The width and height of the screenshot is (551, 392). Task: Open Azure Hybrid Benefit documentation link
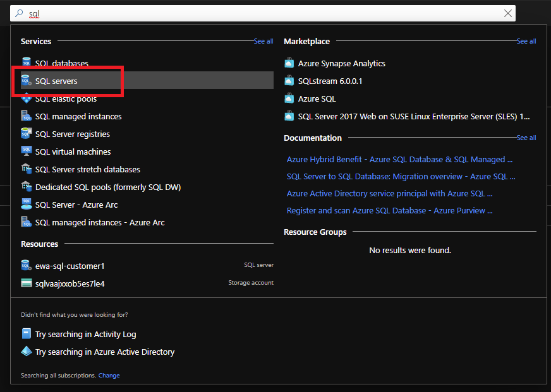coord(399,160)
